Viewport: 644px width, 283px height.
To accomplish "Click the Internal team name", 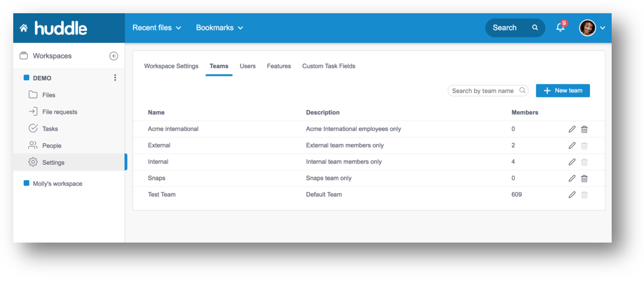I will coord(158,162).
